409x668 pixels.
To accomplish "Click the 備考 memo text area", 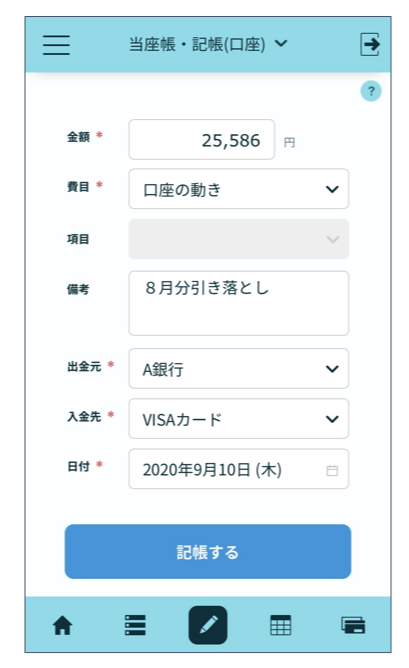I will tap(239, 303).
